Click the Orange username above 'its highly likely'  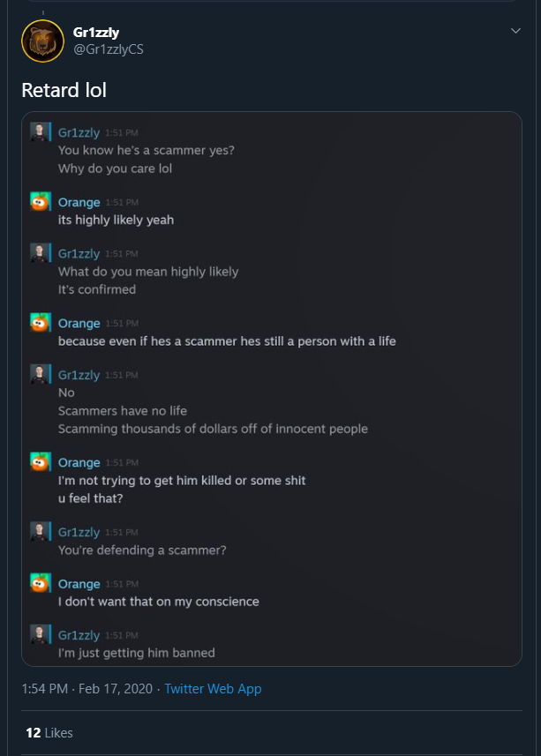[x=79, y=203]
